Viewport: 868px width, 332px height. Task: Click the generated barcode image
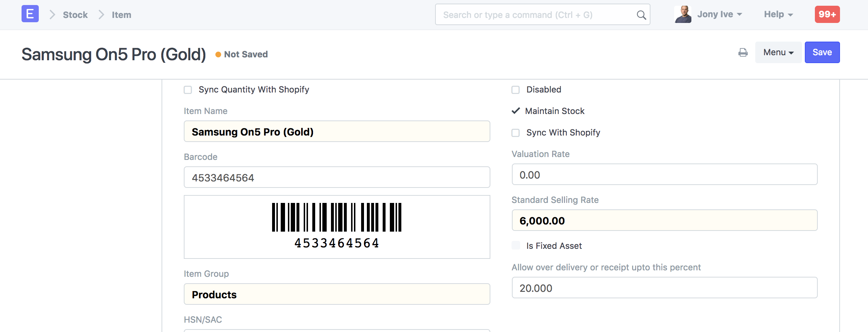point(337,226)
